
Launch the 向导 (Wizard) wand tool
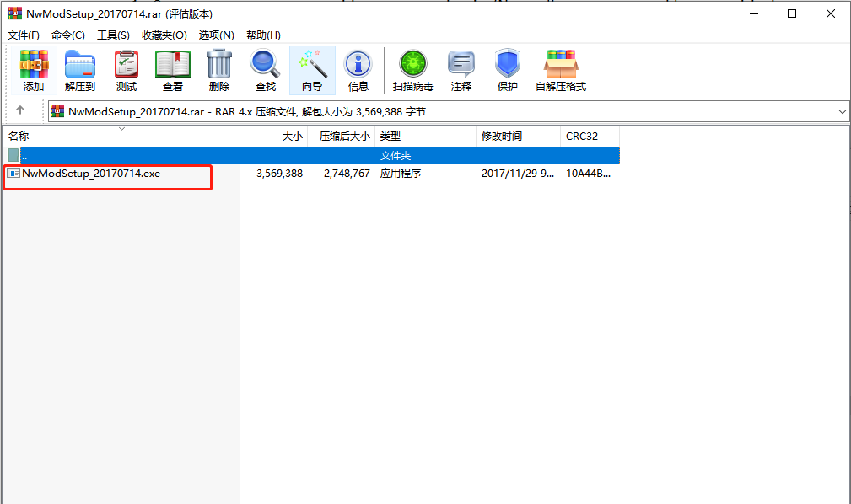pos(312,71)
